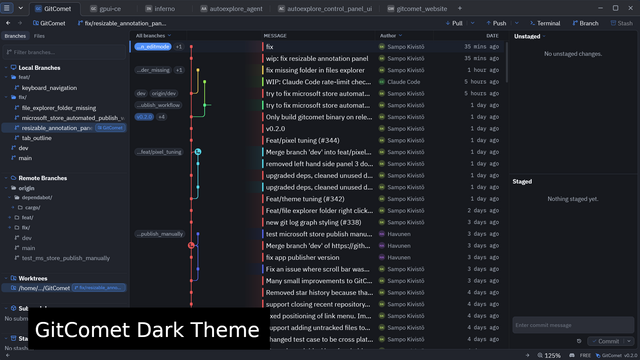Click the +4 badge beside v0.2.0
This screenshot has width=640, height=360.
coord(162,117)
